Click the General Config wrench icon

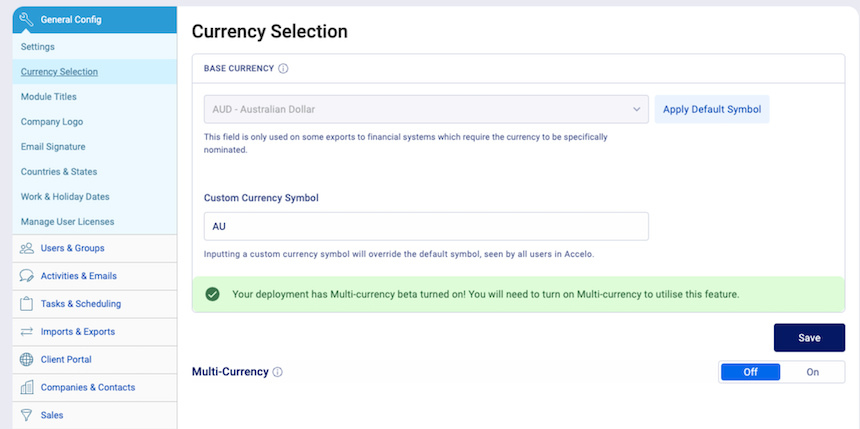(26, 20)
